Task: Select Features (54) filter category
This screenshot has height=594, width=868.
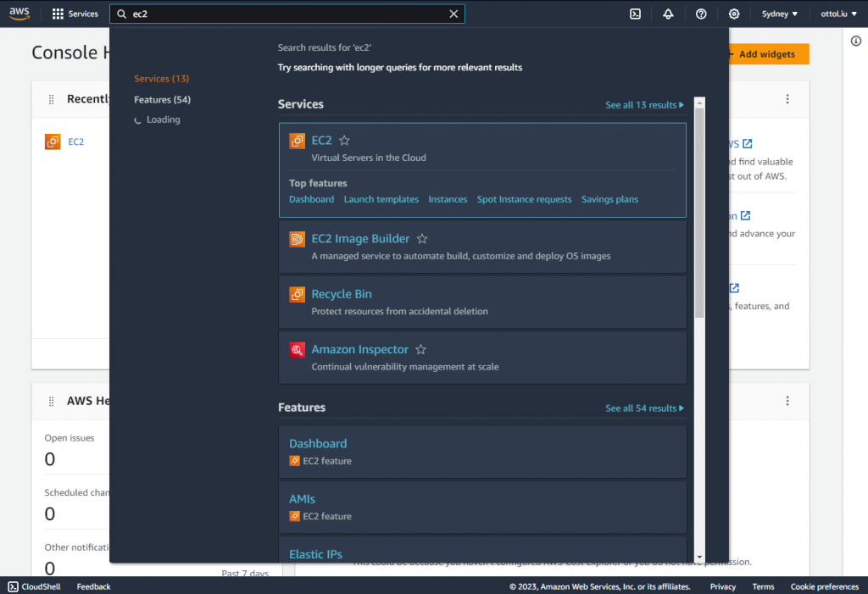Action: tap(162, 100)
